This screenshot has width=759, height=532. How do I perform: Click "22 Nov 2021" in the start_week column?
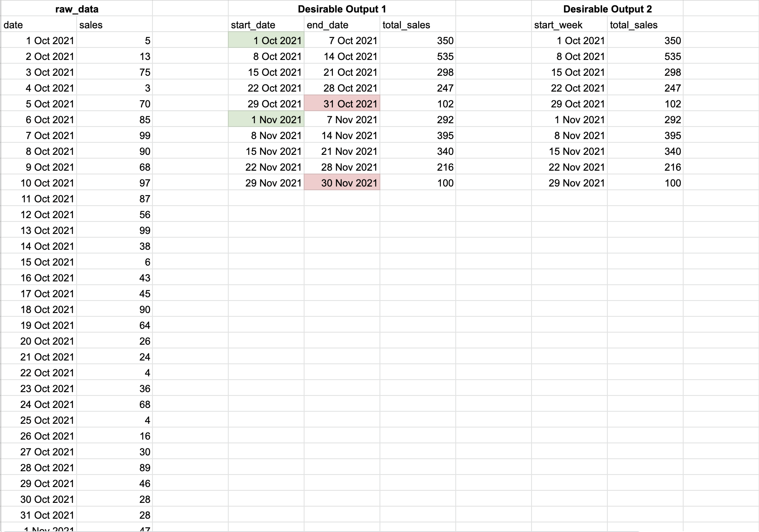coord(569,167)
